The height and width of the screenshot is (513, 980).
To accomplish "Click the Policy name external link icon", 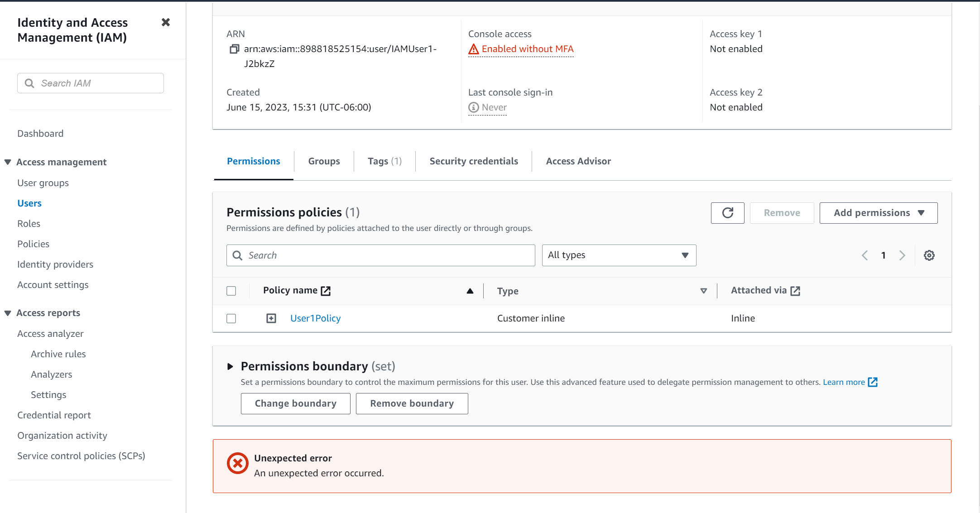I will tap(326, 291).
